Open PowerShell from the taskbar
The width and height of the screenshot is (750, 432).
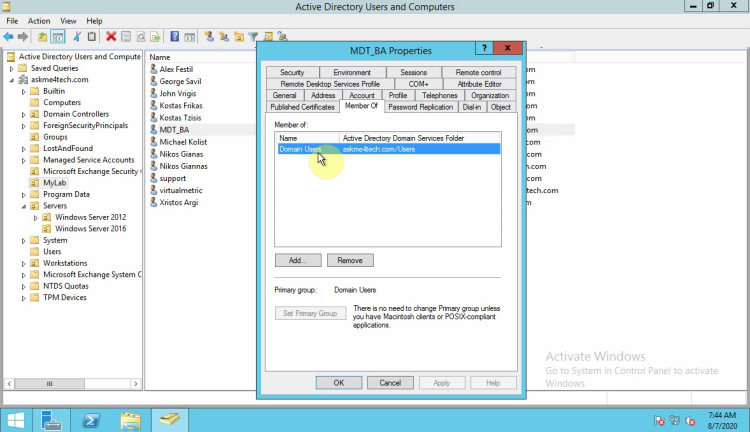89,418
